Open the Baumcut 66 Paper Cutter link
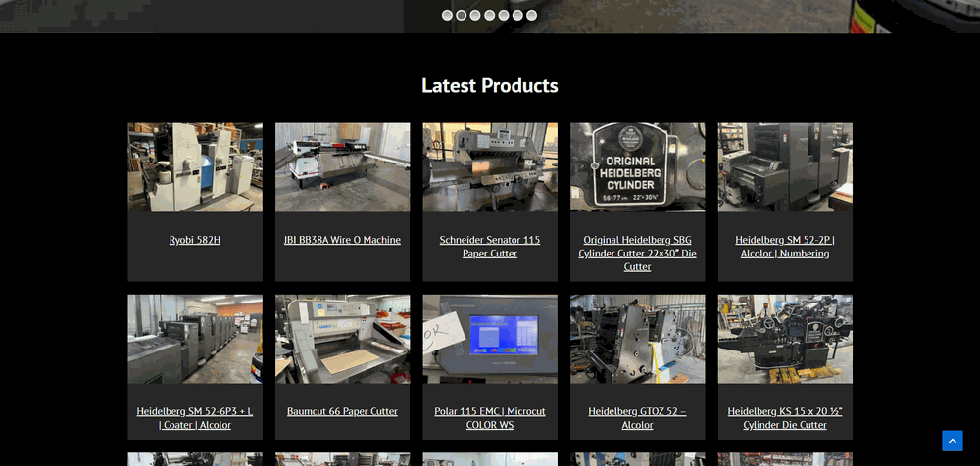The height and width of the screenshot is (466, 980). pos(342,411)
